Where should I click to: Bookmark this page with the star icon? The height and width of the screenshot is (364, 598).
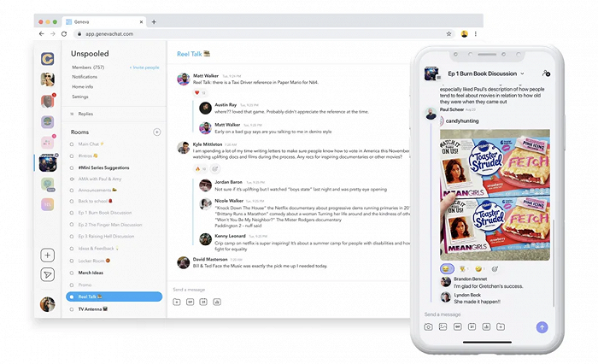448,34
